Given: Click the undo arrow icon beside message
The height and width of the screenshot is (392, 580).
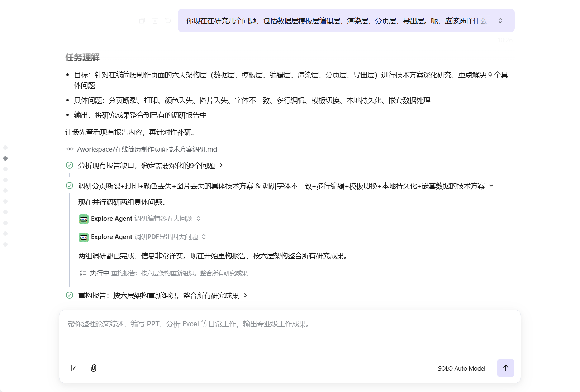Looking at the screenshot, I should tap(168, 21).
